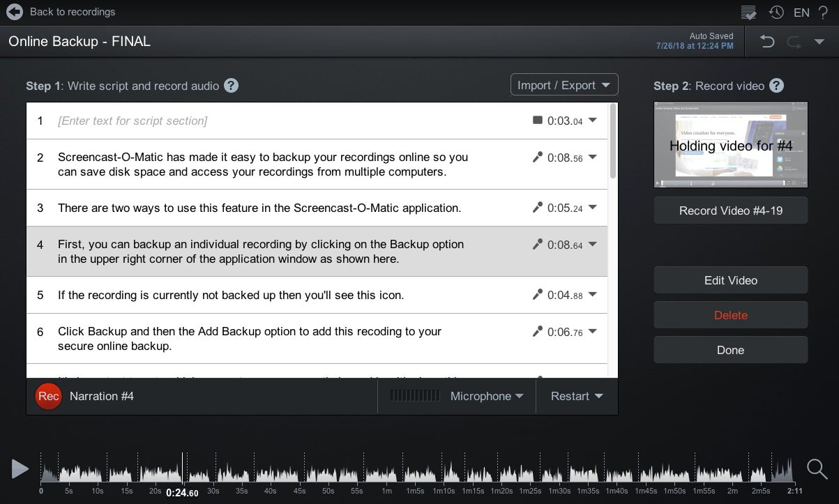Open the Microphone selection dropdown
839x504 pixels.
pyautogui.click(x=486, y=396)
